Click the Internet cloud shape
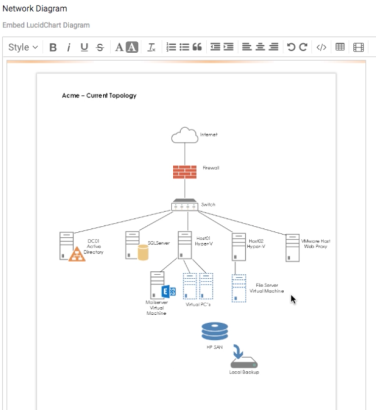 tap(185, 135)
